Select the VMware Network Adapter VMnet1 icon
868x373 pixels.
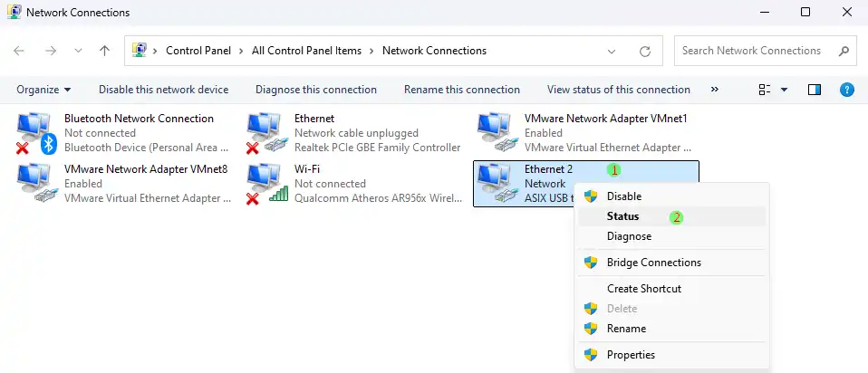click(497, 132)
